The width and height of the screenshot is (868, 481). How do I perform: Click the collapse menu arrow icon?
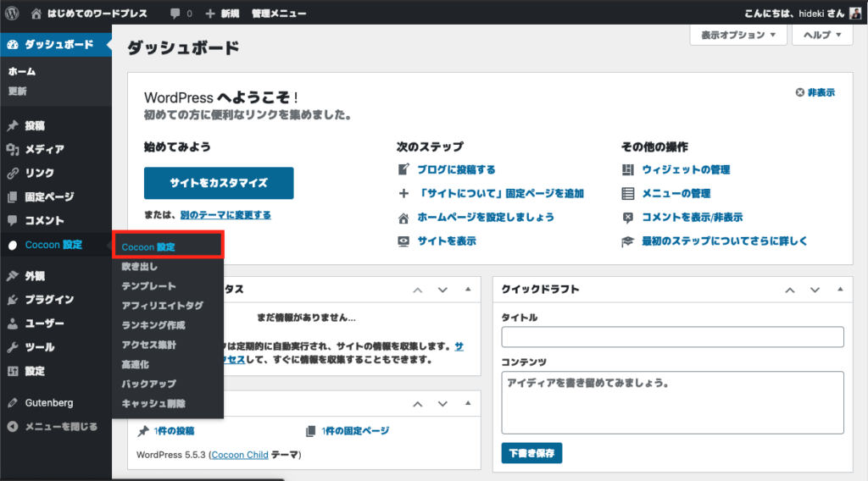point(13,426)
